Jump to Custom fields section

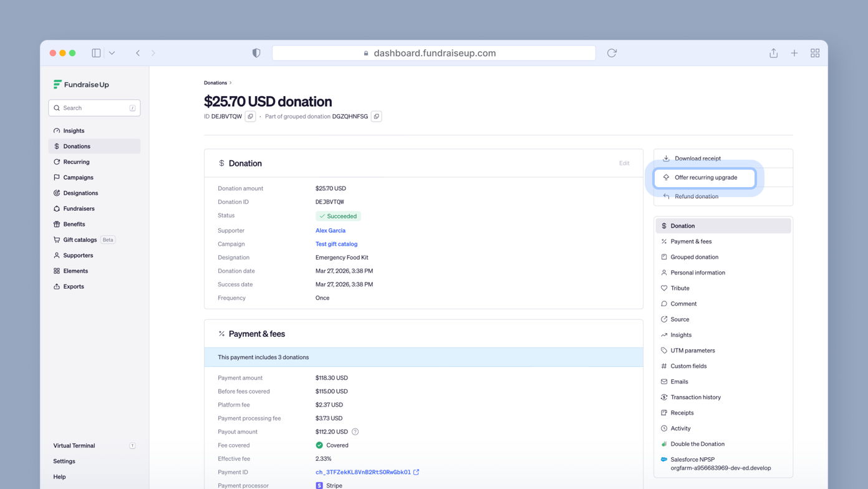pyautogui.click(x=723, y=366)
